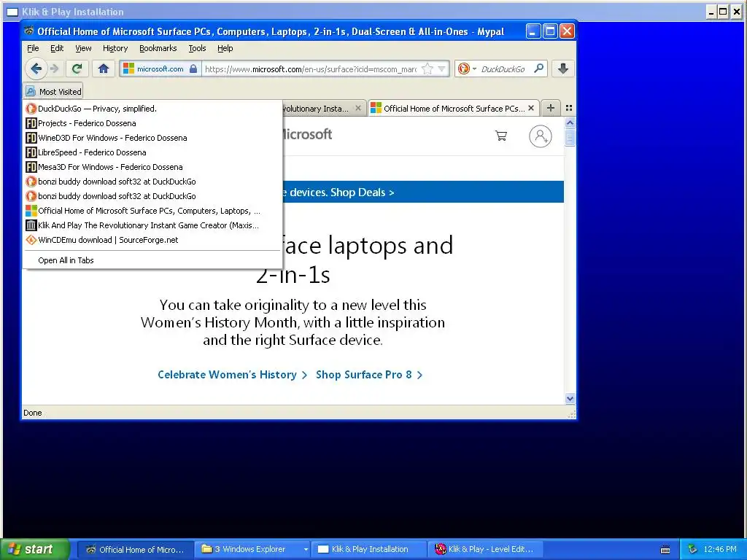This screenshot has width=747, height=560.
Task: Switch to Official Home of Micro... taskbar button
Action: pos(135,550)
